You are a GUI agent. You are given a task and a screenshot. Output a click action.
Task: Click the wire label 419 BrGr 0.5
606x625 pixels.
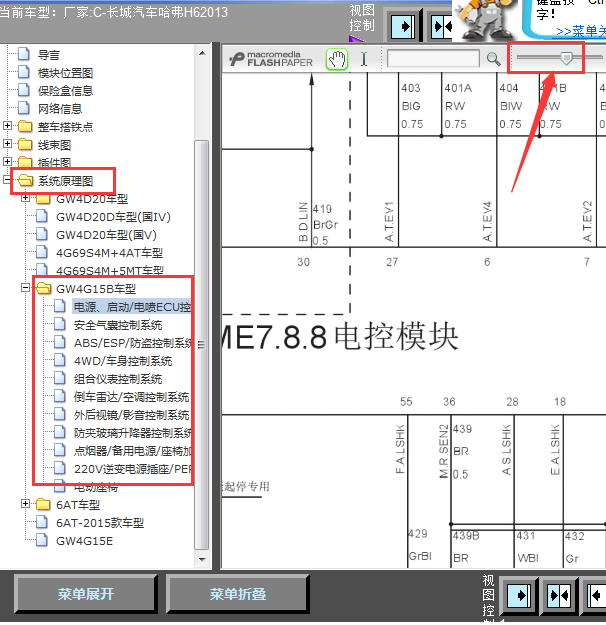(x=325, y=225)
